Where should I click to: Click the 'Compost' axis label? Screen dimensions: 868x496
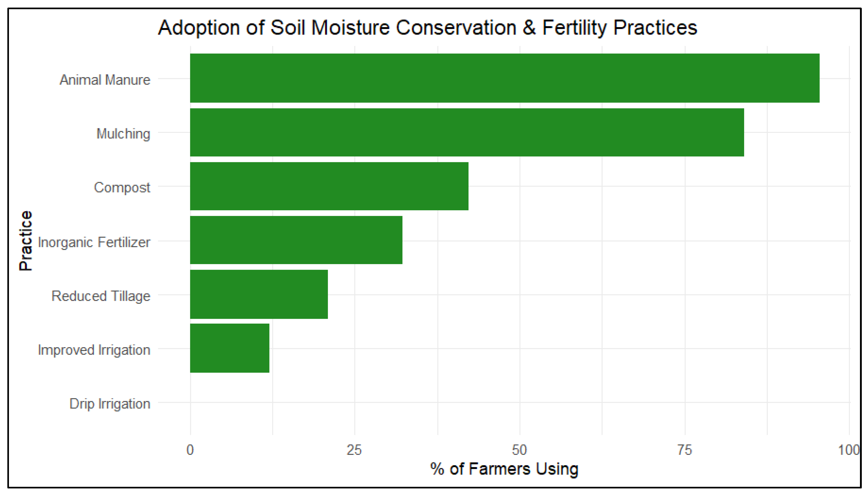(122, 187)
